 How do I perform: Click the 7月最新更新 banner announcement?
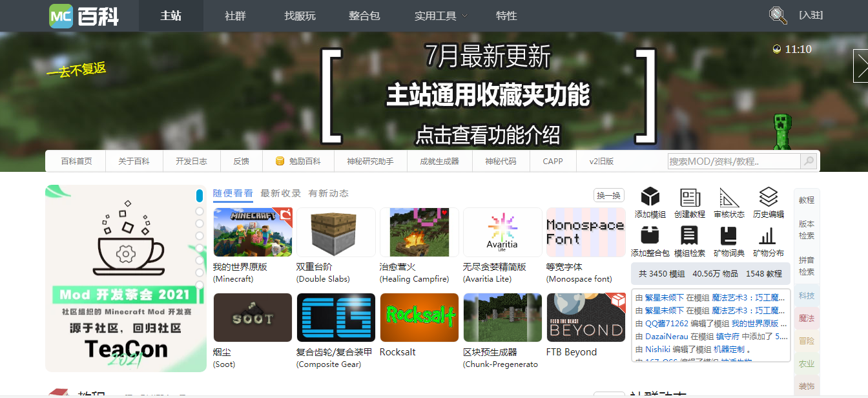click(x=488, y=94)
